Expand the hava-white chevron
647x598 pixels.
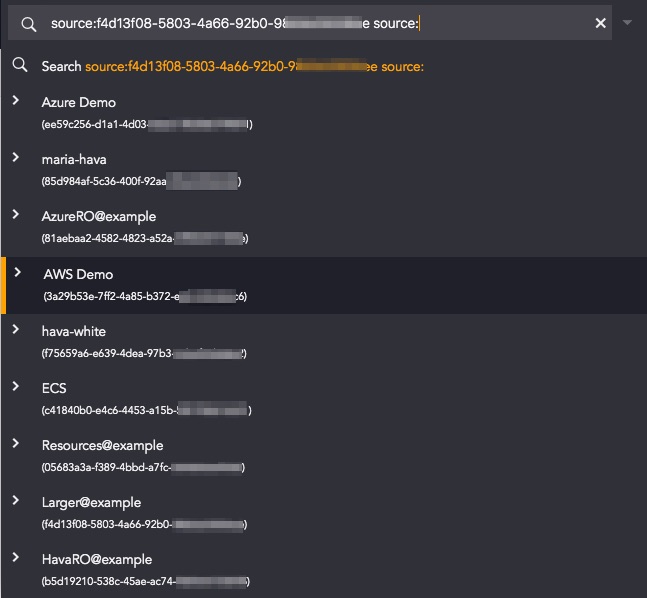16,329
